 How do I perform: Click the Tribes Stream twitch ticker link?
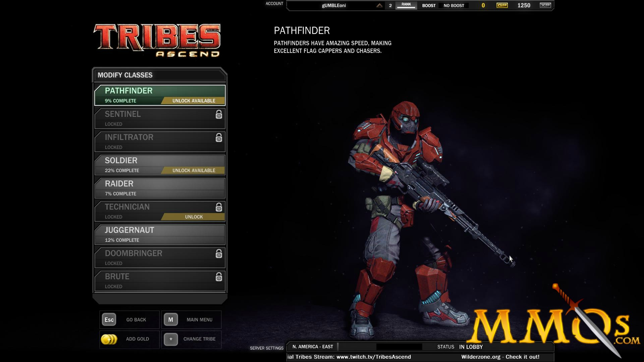click(349, 357)
